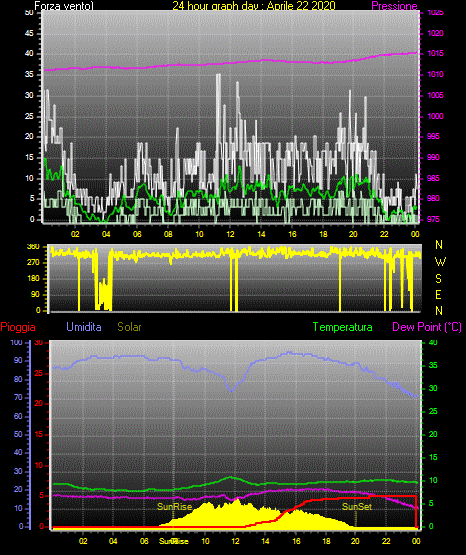
Task: Click pressure scale value 1015
Action: click(x=436, y=53)
